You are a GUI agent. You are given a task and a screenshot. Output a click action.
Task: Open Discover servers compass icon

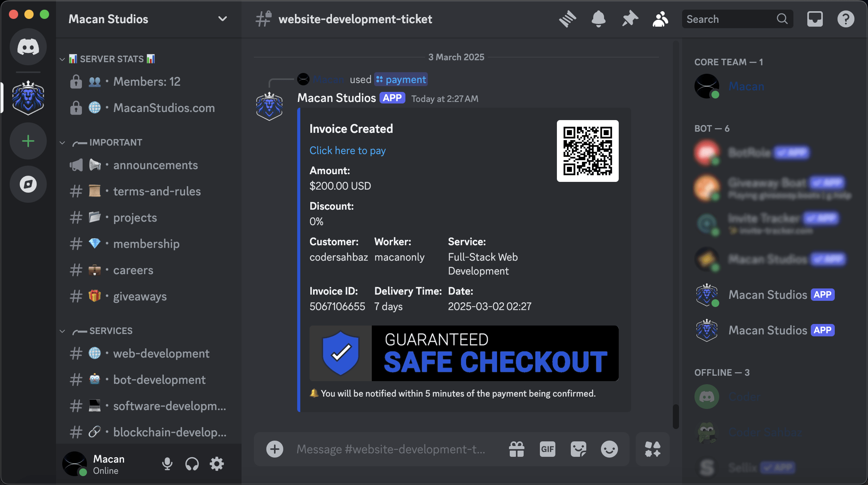[x=28, y=184]
